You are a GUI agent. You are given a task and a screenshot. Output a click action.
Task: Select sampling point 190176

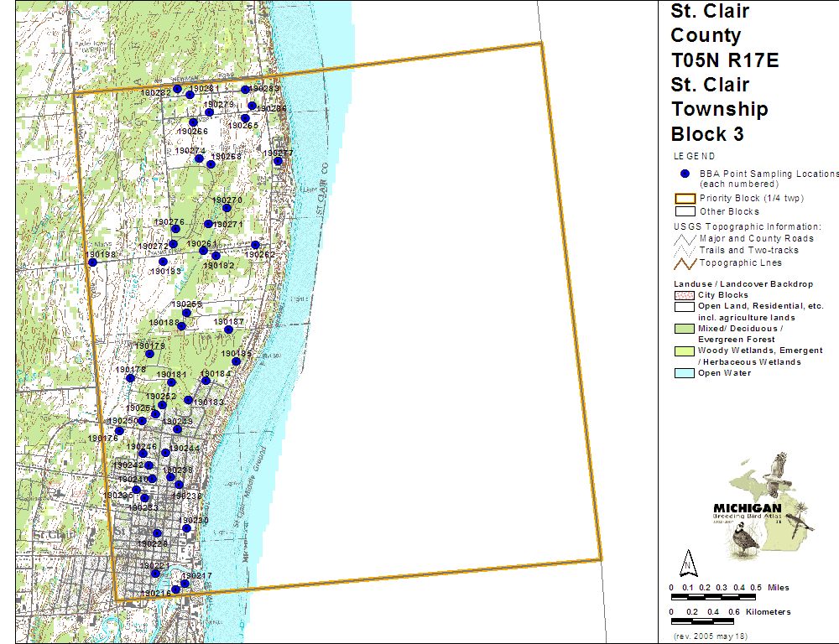(x=119, y=431)
